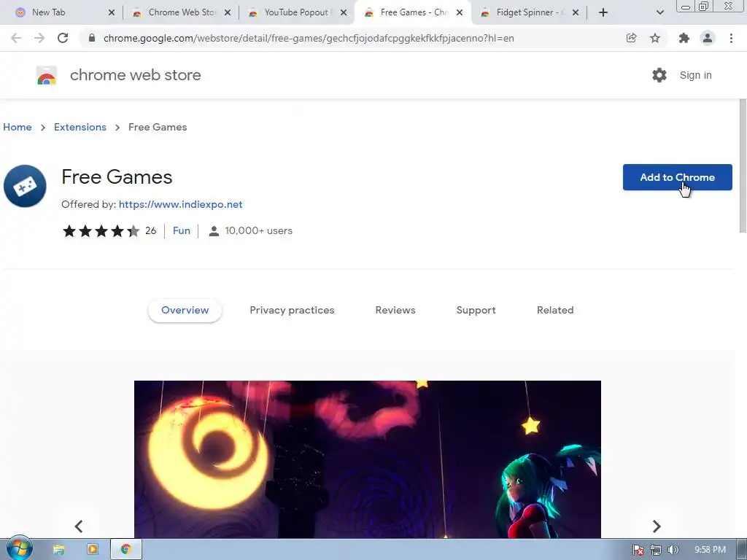Click the star rating icons
The image size is (747, 560).
[x=101, y=231]
